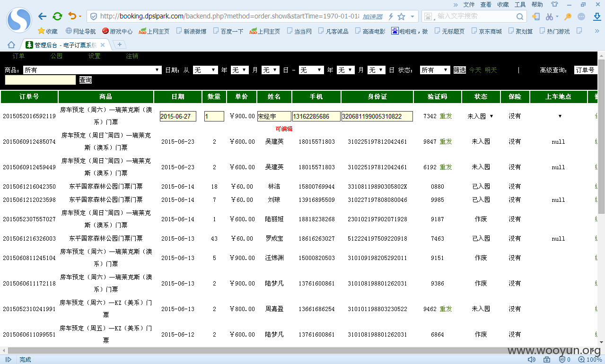
Task: Click the shirt skin icon
Action: point(555,4)
